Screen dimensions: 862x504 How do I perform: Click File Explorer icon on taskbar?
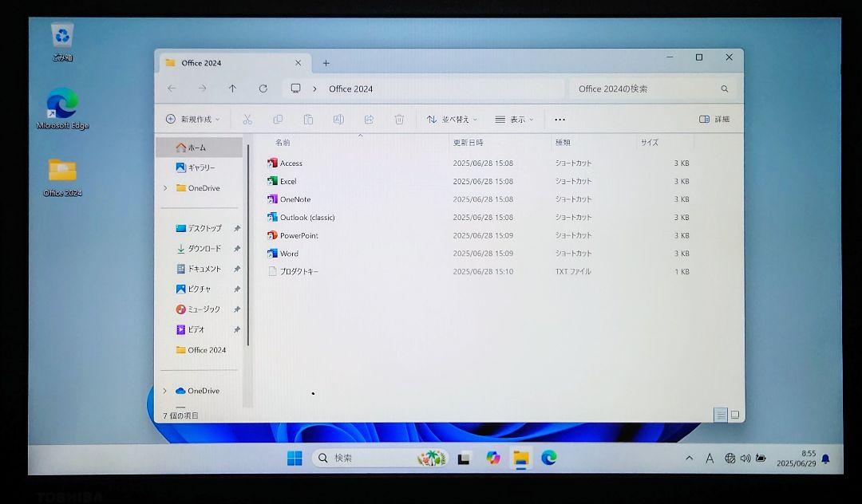pos(521,458)
